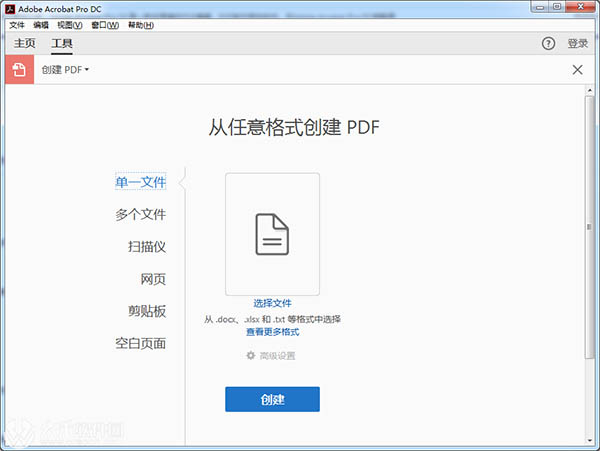Click the blue 创建 button

point(272,399)
